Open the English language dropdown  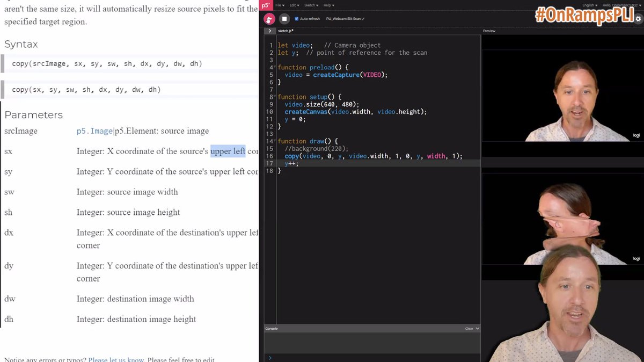point(590,5)
